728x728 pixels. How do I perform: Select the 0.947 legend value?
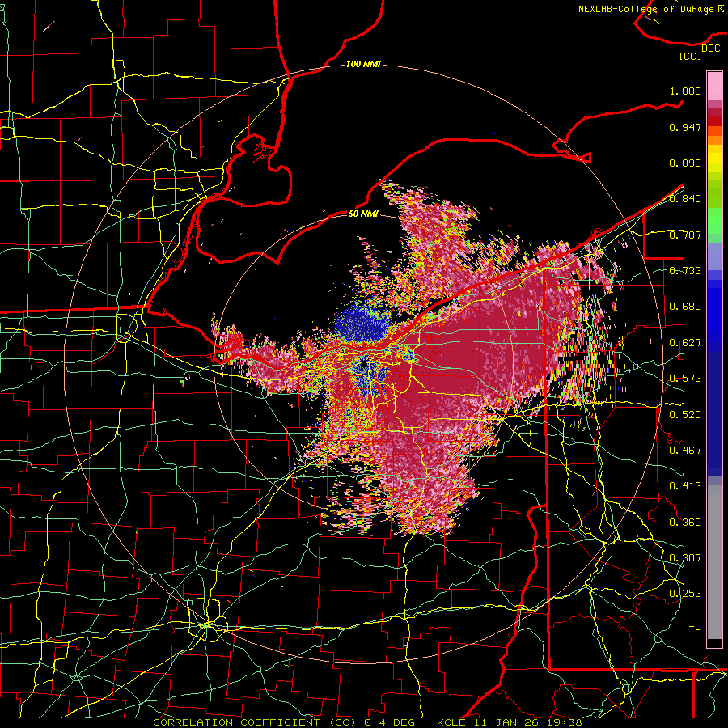[685, 127]
